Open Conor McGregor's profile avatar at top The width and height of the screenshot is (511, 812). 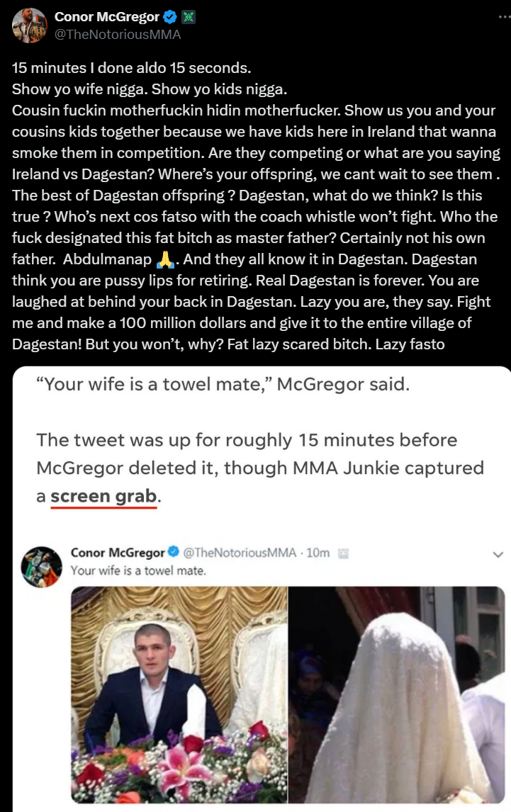(x=30, y=26)
